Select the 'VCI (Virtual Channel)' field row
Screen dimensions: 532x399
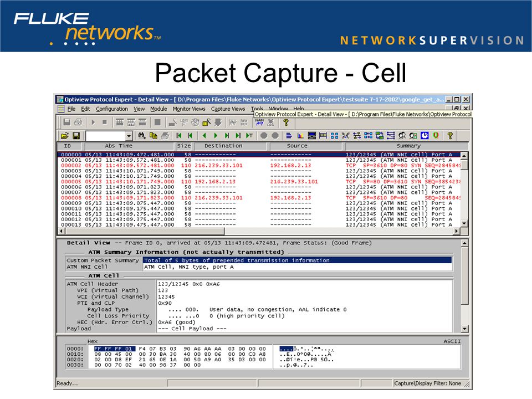click(x=259, y=297)
